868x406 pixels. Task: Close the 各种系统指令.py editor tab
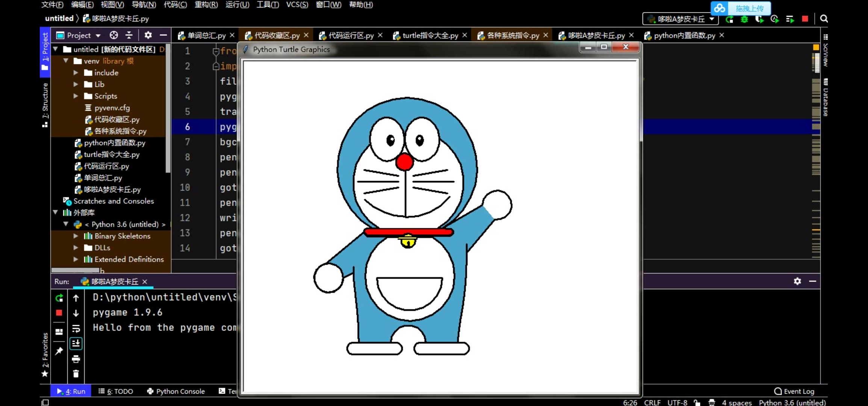[546, 35]
